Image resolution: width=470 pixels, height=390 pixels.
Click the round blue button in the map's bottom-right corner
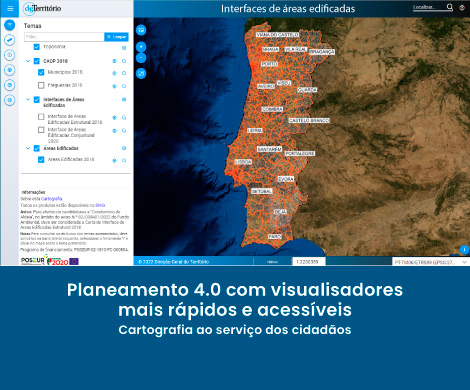pyautogui.click(x=464, y=249)
